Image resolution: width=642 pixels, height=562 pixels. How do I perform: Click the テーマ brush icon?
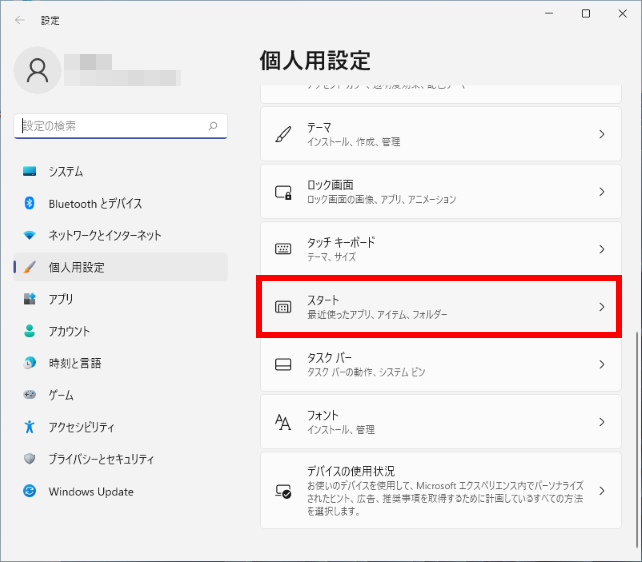coord(283,134)
